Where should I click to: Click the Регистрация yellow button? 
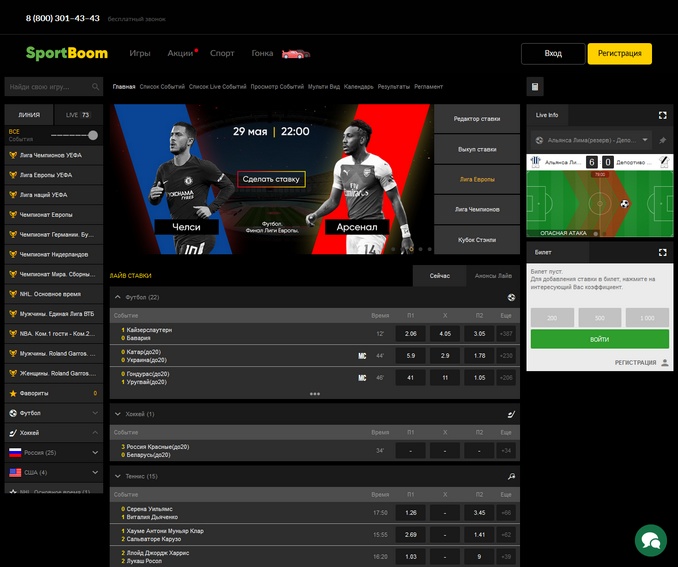620,54
